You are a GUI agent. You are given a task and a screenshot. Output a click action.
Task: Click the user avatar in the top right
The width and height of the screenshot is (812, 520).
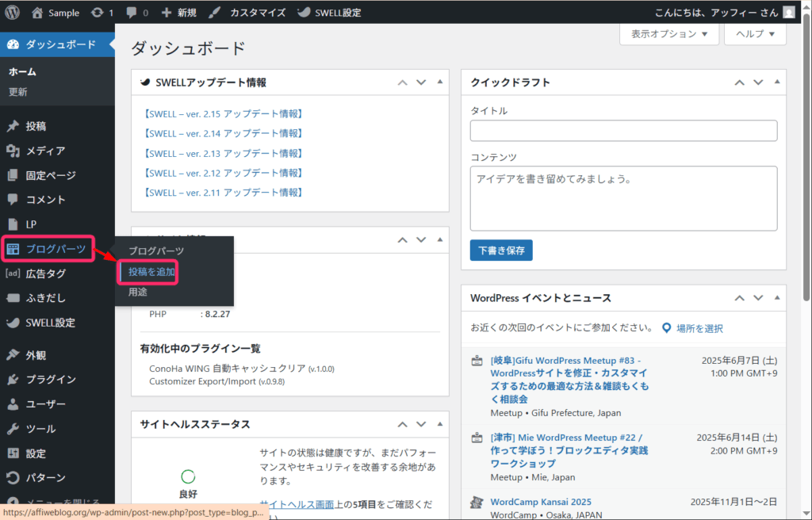click(789, 13)
